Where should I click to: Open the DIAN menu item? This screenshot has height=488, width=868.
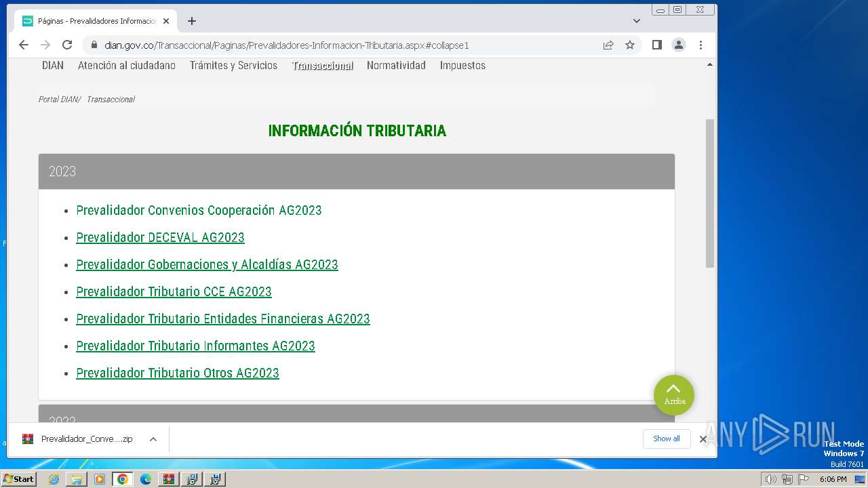[53, 66]
